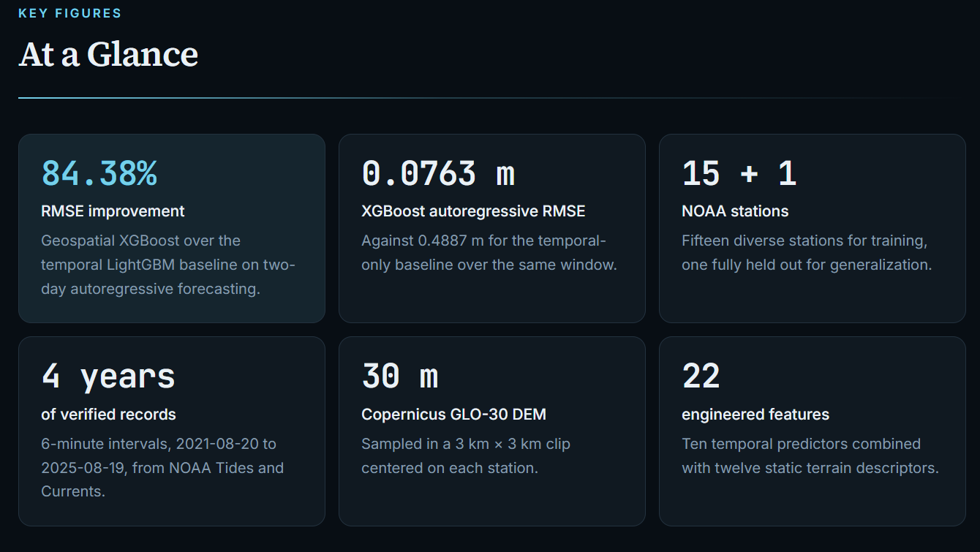
Task: Click the '22' figure
Action: point(701,377)
